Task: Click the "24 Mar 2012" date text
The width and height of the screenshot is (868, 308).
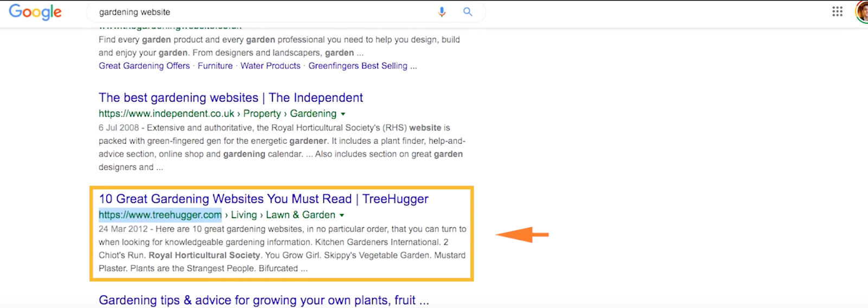Action: coord(123,229)
